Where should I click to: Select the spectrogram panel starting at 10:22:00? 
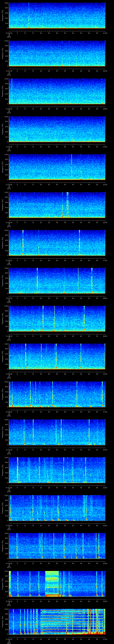(57, 91)
